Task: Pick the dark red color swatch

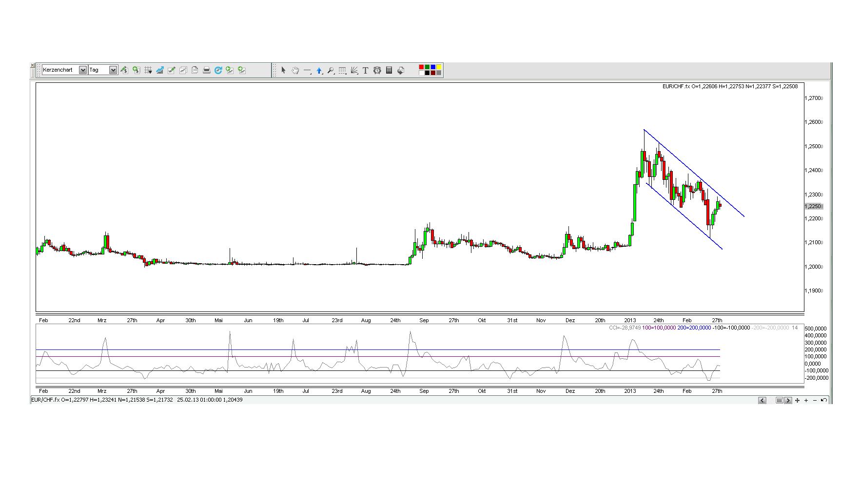Action: click(x=433, y=73)
